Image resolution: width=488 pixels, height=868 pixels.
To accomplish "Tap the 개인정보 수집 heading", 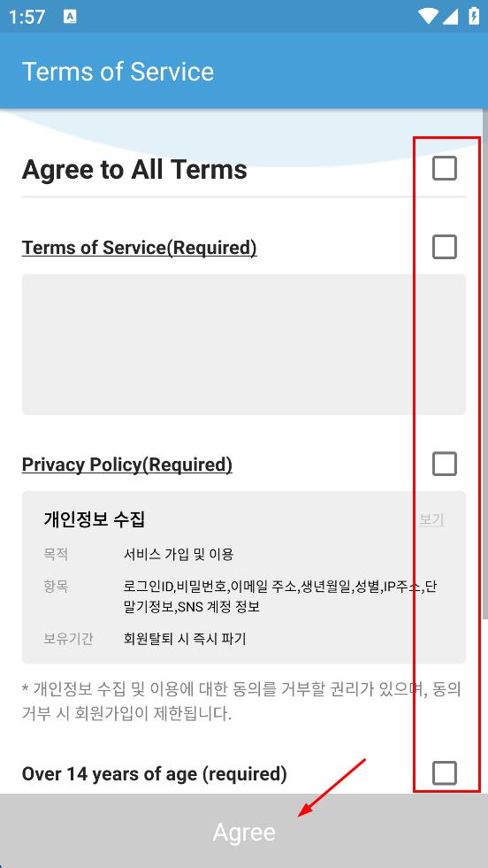I will tap(94, 519).
